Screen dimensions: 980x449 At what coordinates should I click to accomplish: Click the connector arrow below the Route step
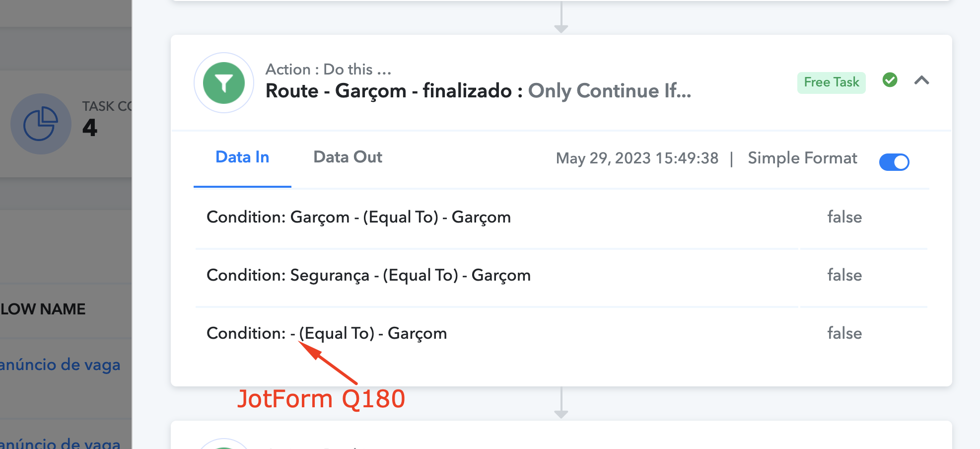click(561, 403)
